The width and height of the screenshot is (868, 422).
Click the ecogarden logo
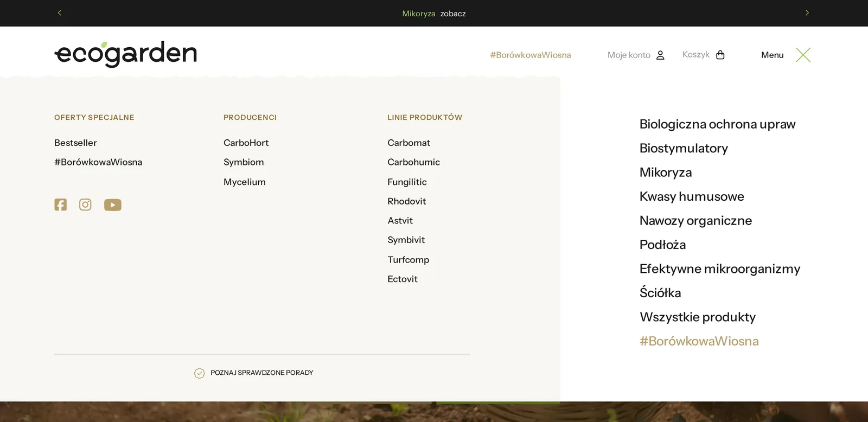click(125, 54)
